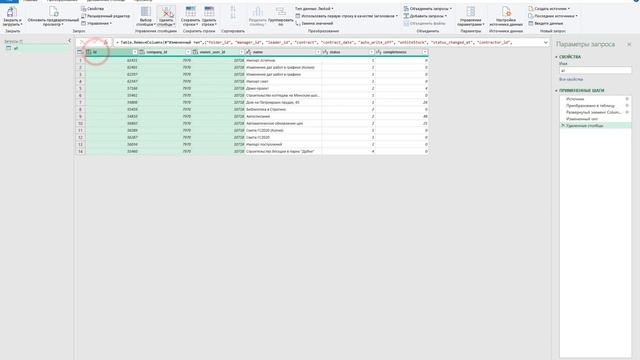The height and width of the screenshot is (360, 640).
Task: Open the Manage (Управление) query dropdown
Action: [96, 23]
